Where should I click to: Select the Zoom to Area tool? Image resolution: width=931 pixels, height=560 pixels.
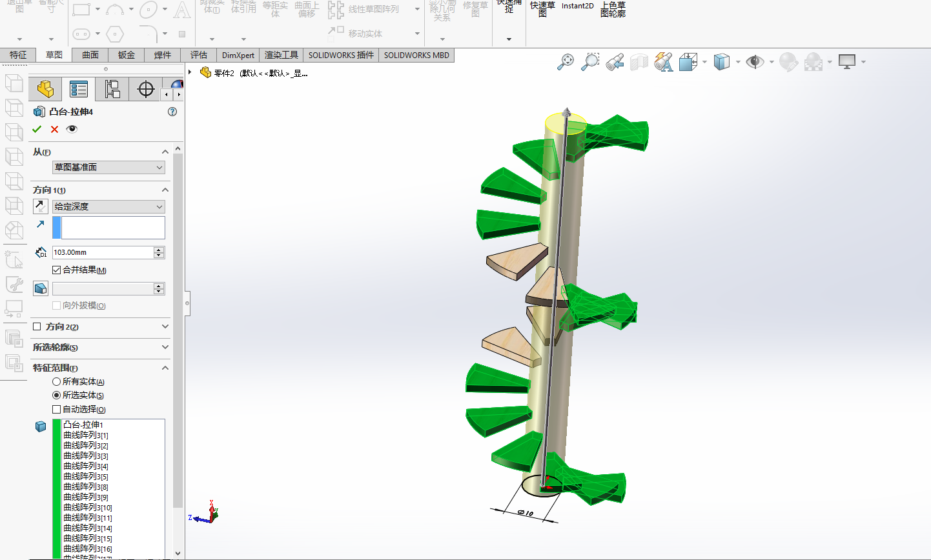[589, 62]
